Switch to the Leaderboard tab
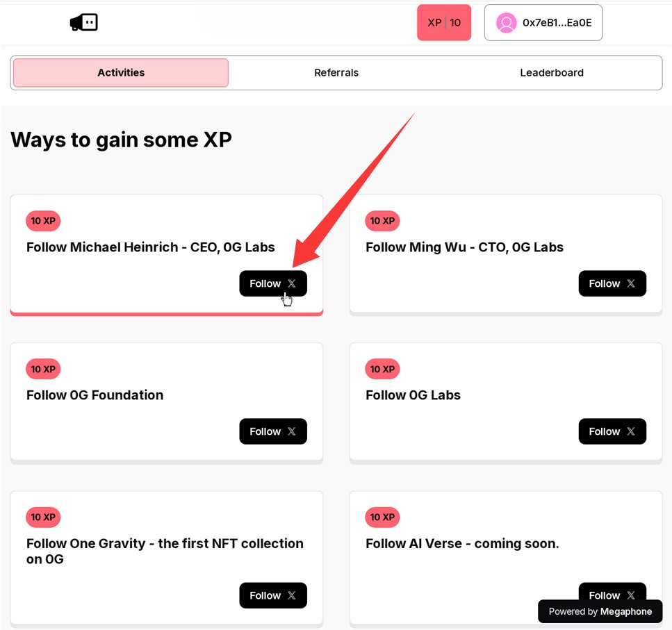This screenshot has width=672, height=630. pos(552,72)
